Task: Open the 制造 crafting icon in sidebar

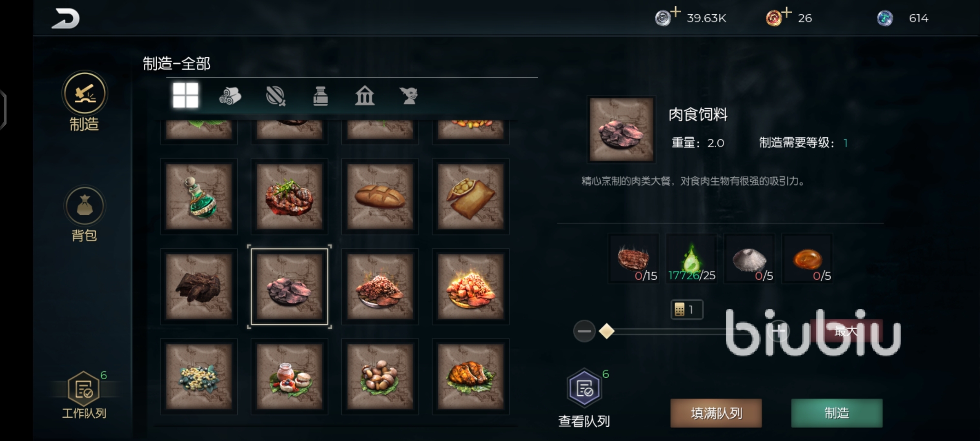Action: (85, 93)
